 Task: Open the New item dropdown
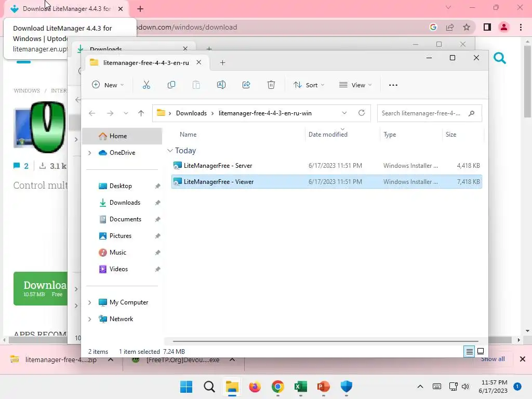pos(108,85)
